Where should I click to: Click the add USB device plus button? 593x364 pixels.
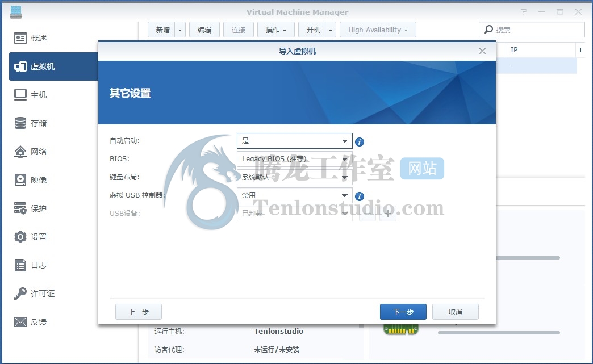point(388,214)
